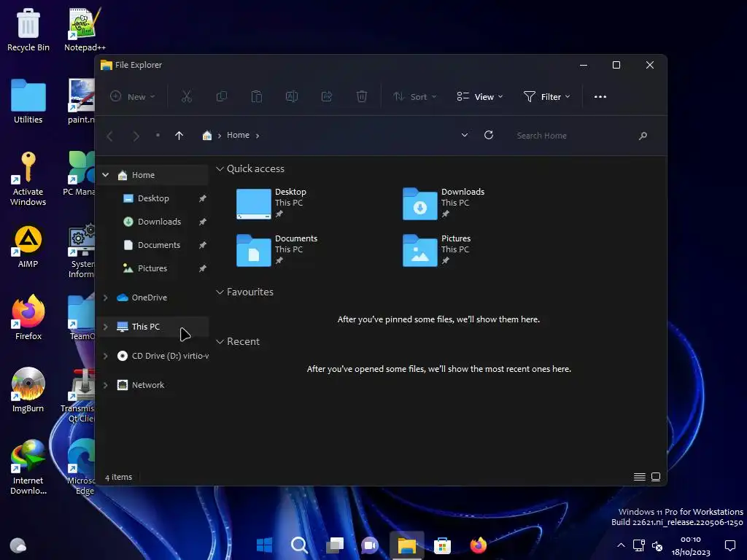The image size is (747, 560).
Task: Go forward with the right arrow
Action: pyautogui.click(x=136, y=136)
